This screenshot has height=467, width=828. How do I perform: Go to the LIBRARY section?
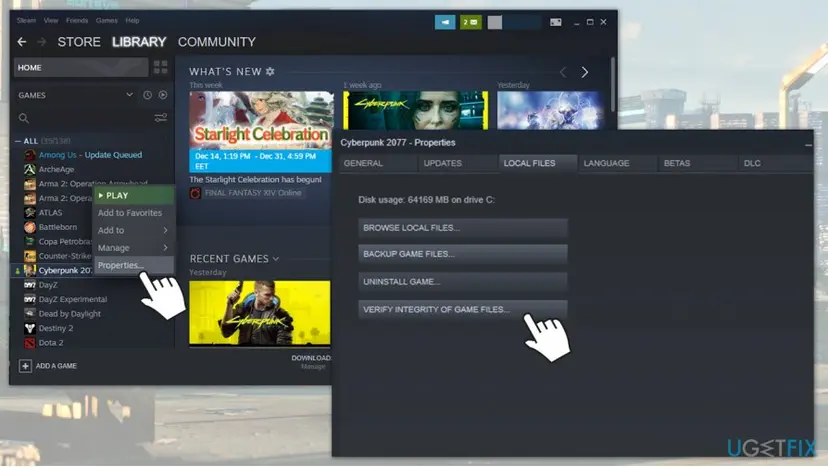click(139, 42)
